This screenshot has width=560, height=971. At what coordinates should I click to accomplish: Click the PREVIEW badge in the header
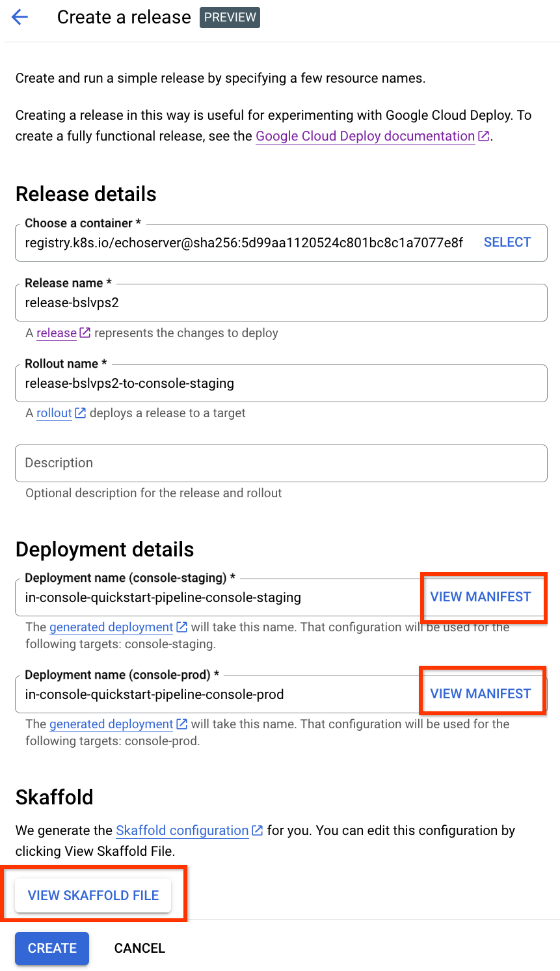229,18
